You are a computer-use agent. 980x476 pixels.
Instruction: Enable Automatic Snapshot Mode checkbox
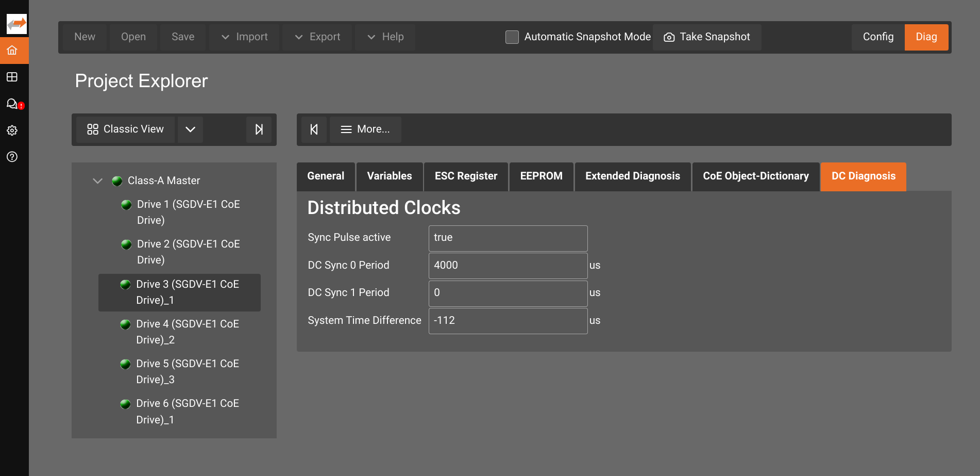pos(512,37)
